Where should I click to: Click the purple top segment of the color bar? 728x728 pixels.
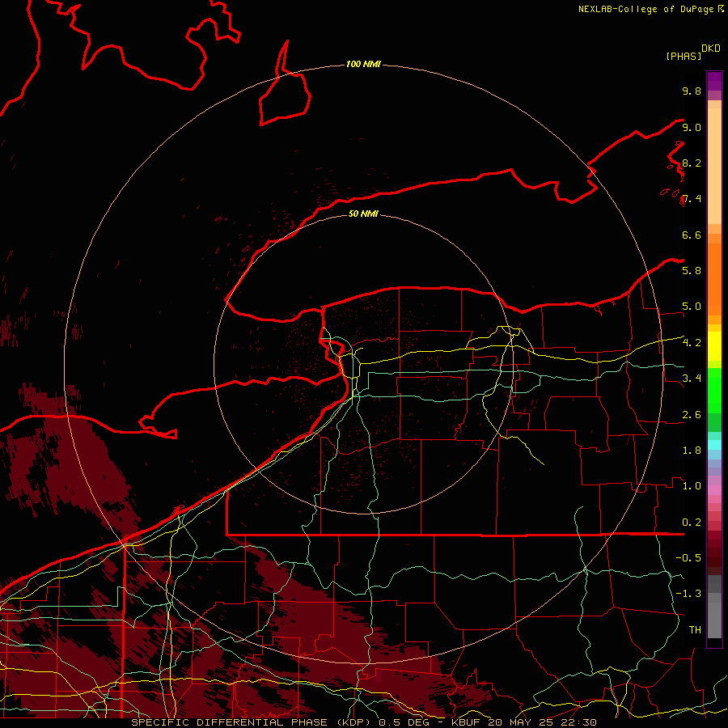point(714,81)
